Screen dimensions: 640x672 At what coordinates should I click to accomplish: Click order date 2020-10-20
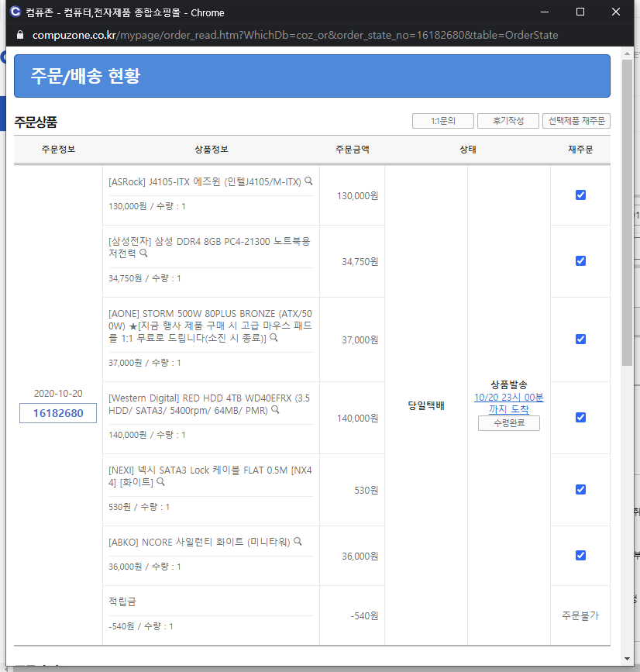pyautogui.click(x=58, y=394)
